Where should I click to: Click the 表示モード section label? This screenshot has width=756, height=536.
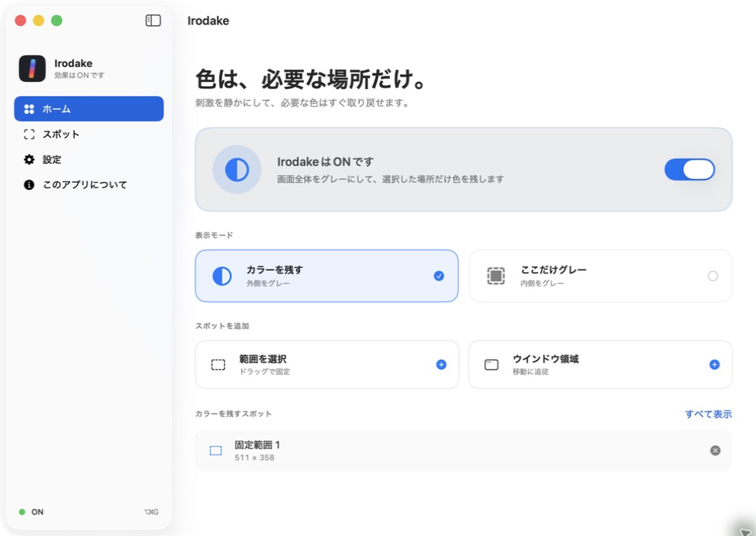coord(214,235)
